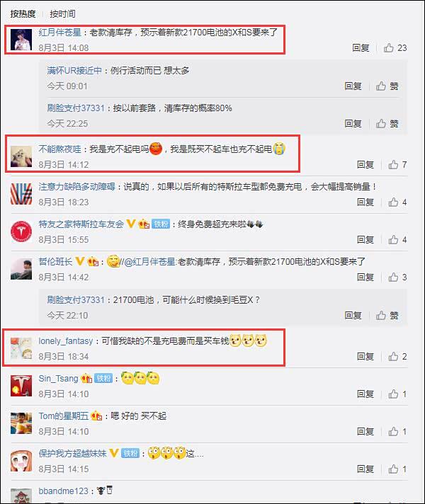Like 不能熬夜哇's comment with 7 likes
Screen dimensions: 425x504
[397, 164]
